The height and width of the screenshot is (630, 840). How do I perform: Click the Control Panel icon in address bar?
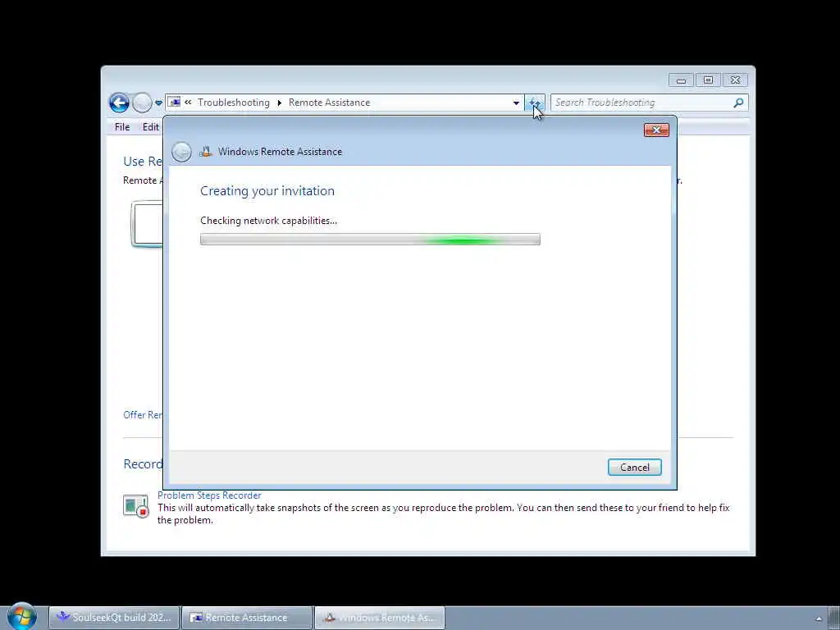pyautogui.click(x=174, y=102)
